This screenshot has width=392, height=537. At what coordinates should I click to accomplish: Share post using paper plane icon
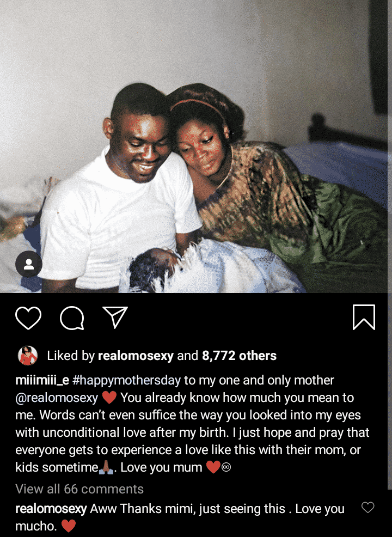(x=115, y=317)
